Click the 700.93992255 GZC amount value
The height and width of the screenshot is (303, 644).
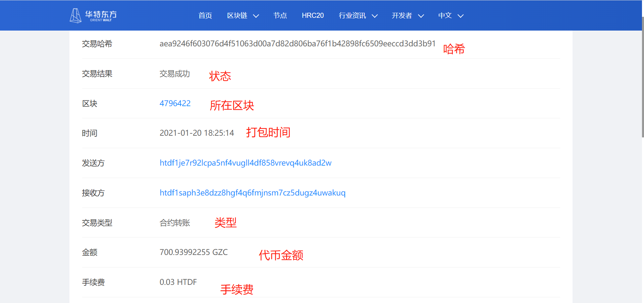click(x=194, y=252)
